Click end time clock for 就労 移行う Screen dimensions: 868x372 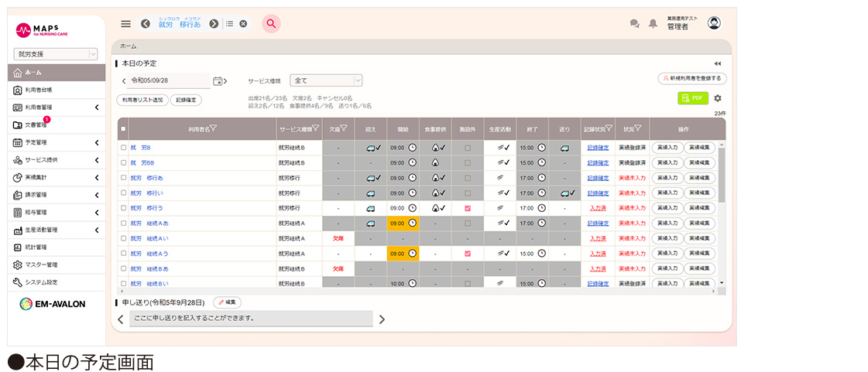click(542, 208)
